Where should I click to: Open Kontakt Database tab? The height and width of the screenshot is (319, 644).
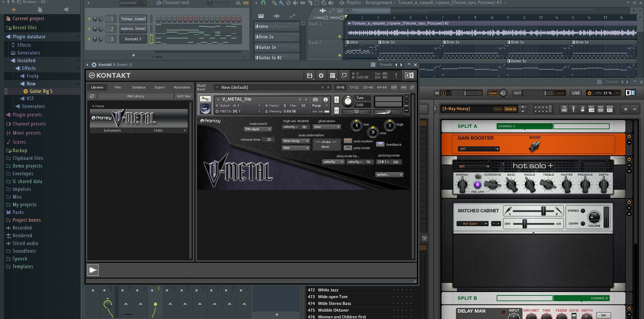pos(139,87)
